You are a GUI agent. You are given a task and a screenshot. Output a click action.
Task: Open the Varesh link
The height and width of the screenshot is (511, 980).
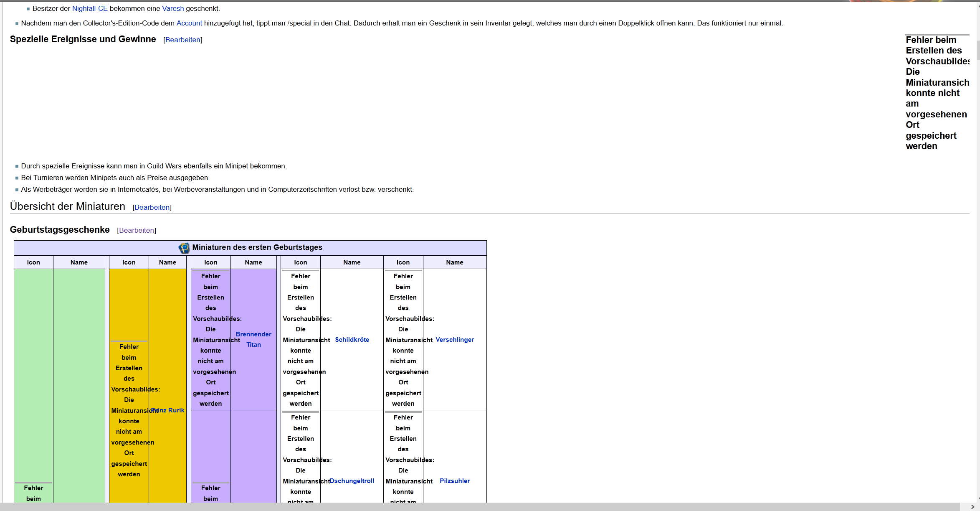click(x=173, y=8)
